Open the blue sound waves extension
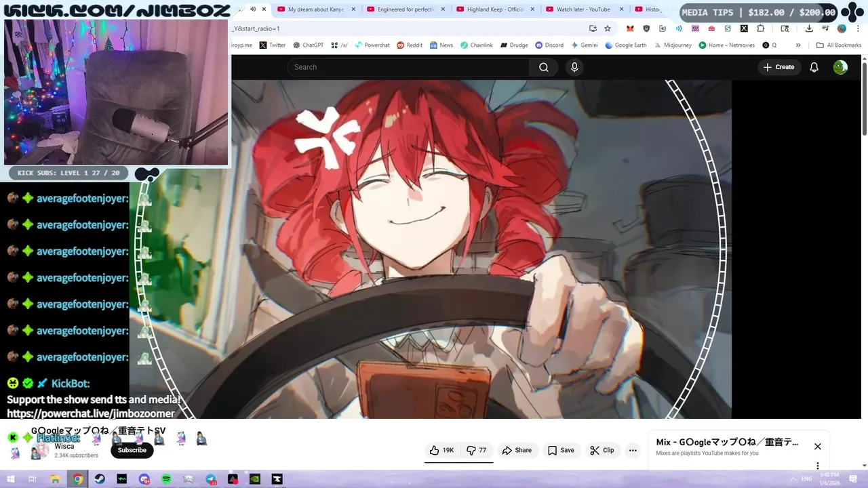The width and height of the screenshot is (868, 488). 679,28
